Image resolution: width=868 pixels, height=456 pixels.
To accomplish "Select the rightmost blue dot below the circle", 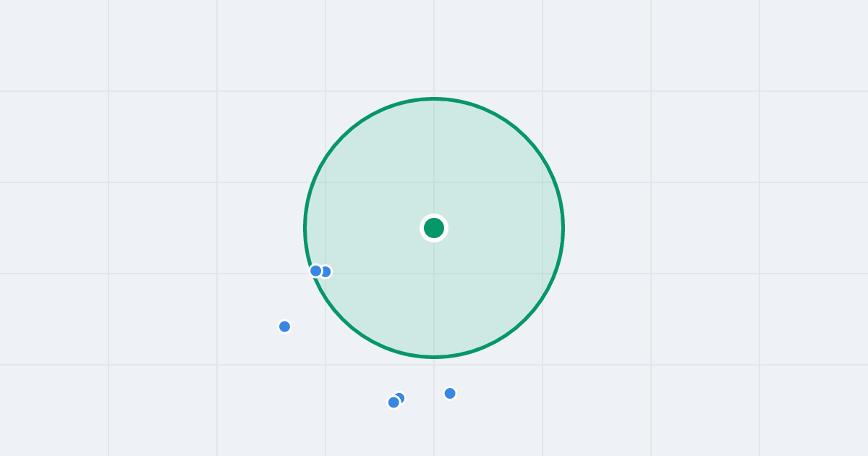I will click(x=450, y=393).
